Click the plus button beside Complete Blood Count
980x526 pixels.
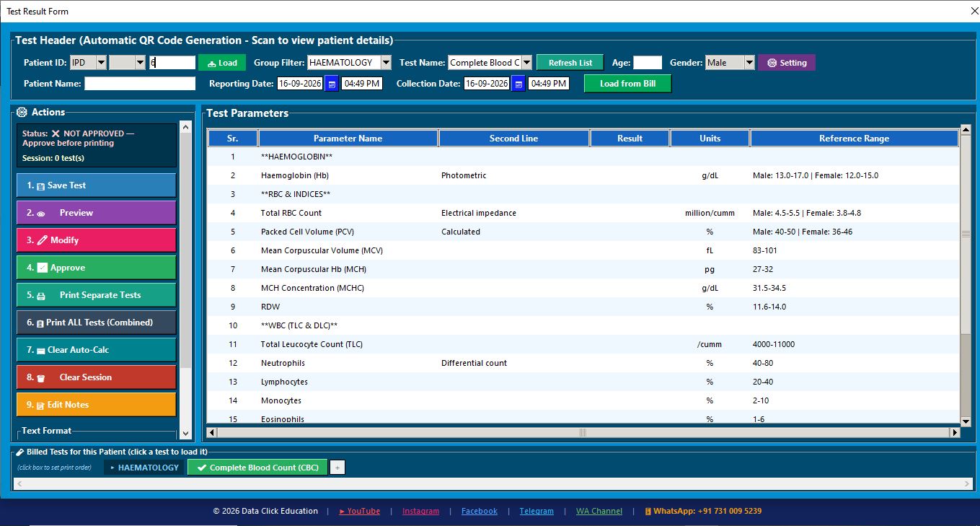[x=337, y=468]
